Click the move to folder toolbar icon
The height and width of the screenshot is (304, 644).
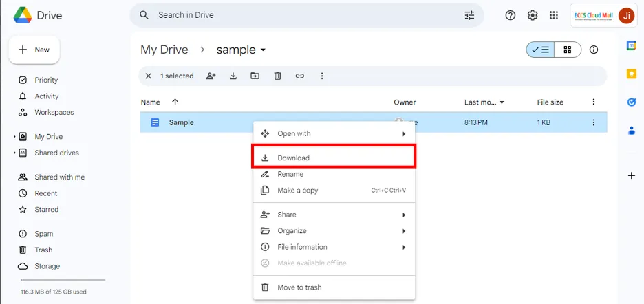click(x=255, y=76)
